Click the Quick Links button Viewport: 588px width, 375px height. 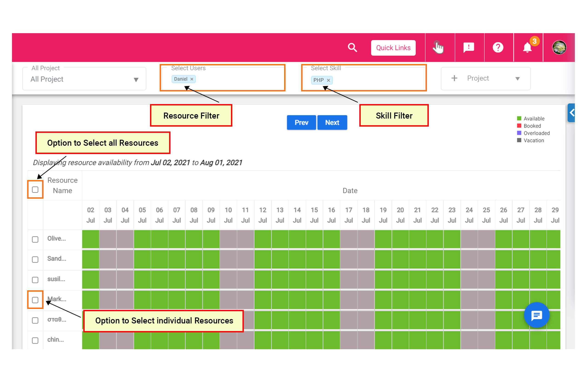tap(393, 48)
